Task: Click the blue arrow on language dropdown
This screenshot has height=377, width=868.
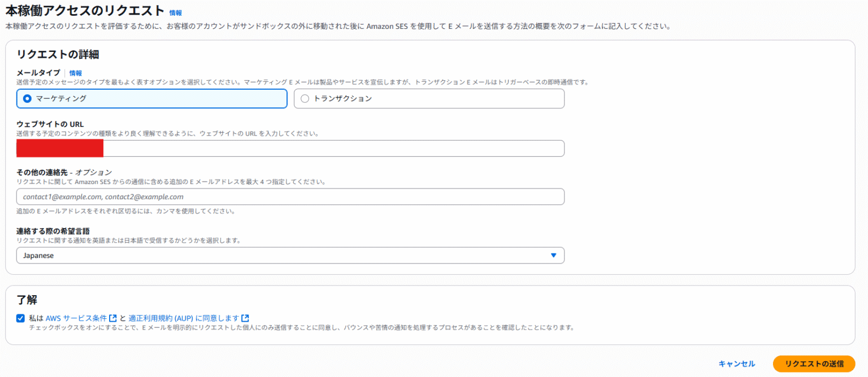Action: pos(553,256)
